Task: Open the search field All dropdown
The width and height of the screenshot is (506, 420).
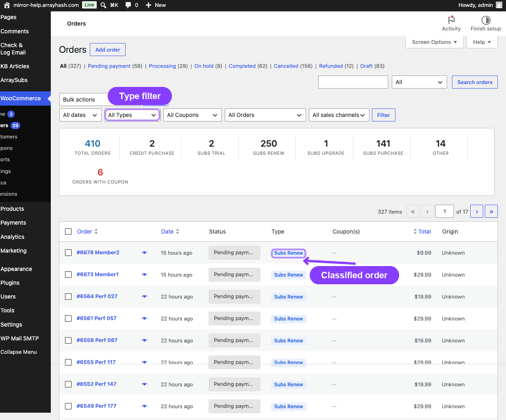Action: pyautogui.click(x=419, y=82)
